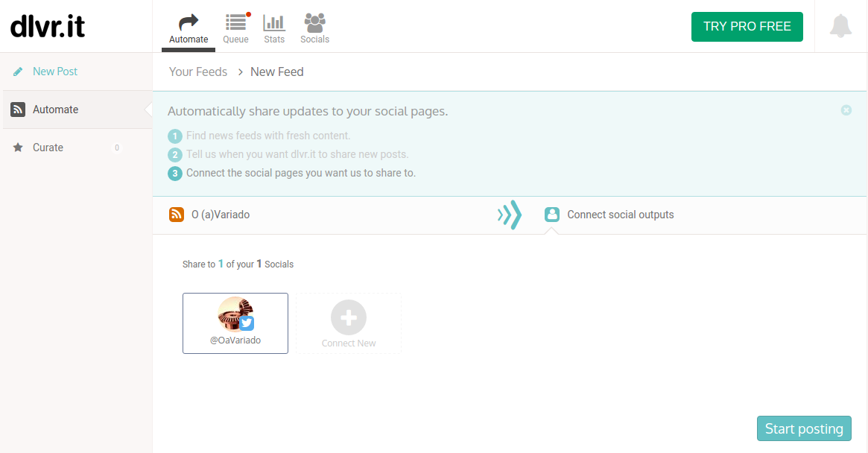Select New Post in the sidebar

tap(55, 72)
